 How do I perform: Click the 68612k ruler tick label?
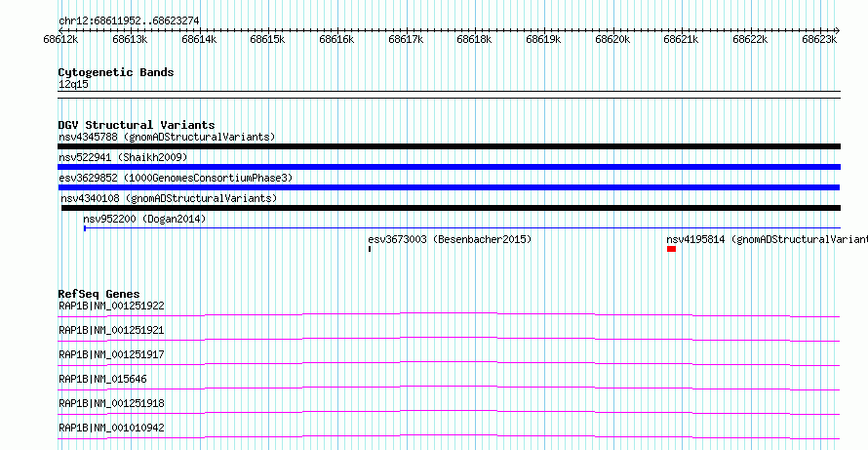click(60, 39)
